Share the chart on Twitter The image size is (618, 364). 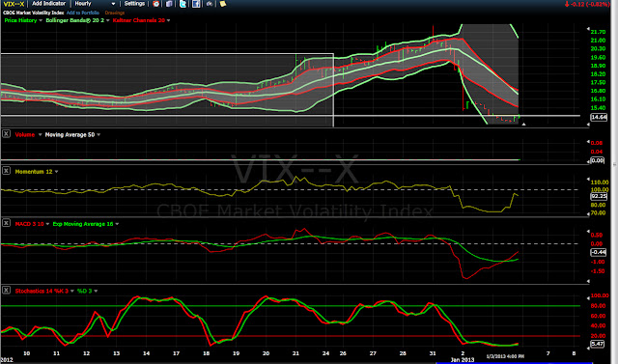183,4
